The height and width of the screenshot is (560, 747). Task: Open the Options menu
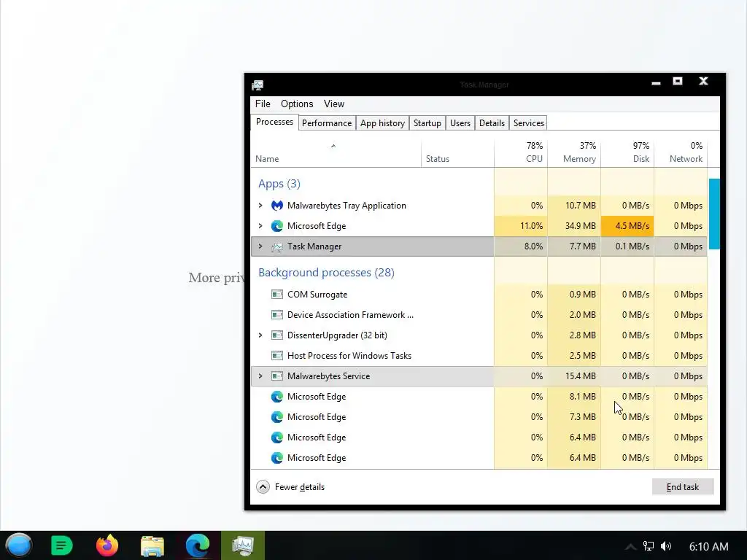pos(297,104)
